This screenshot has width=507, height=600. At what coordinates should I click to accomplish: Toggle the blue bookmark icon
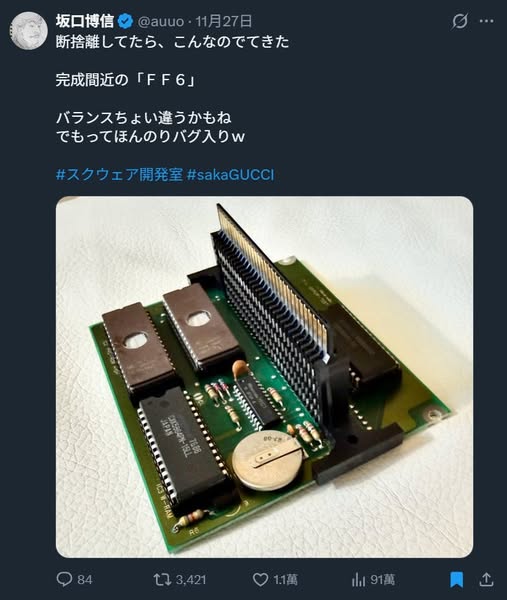(456, 579)
